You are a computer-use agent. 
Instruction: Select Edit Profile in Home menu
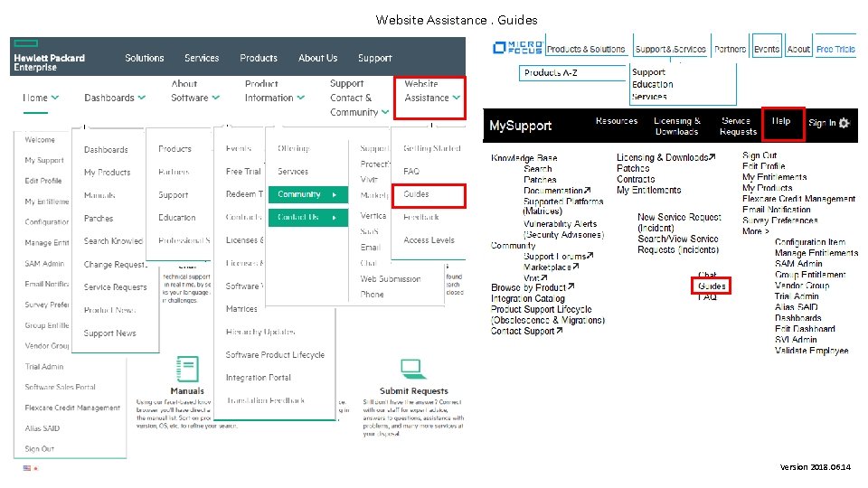(43, 181)
